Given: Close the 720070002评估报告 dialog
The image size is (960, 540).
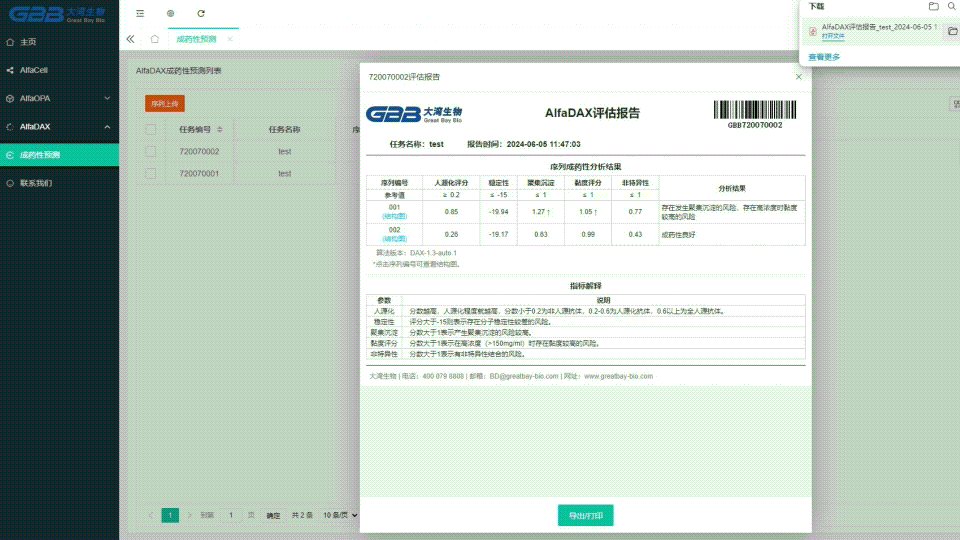Looking at the screenshot, I should pos(798,77).
